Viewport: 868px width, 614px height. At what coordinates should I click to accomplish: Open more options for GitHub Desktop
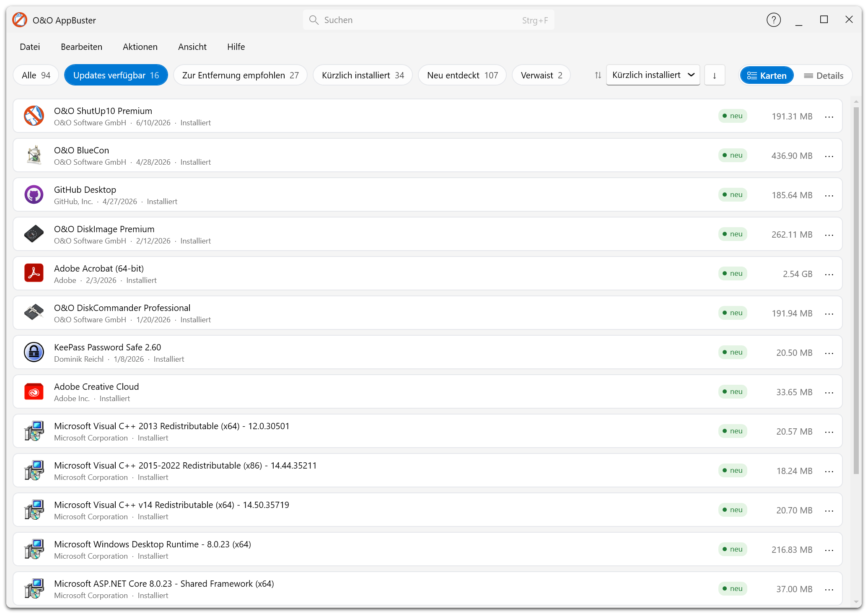[829, 195]
